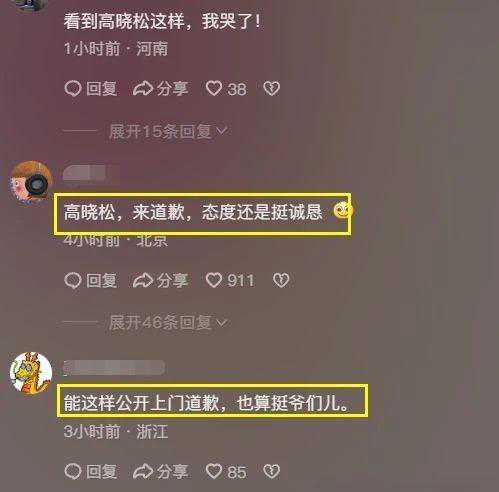Image resolution: width=499 pixels, height=492 pixels.
Task: Like the comment with 911 likes
Action: click(x=230, y=280)
